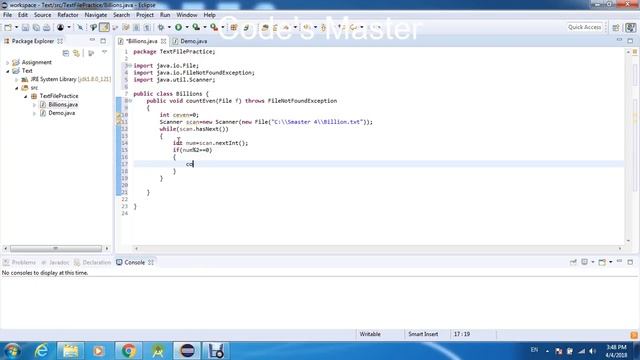Viewport: 640px width, 360px height.
Task: Collapse the Text project tree node
Action: pyautogui.click(x=7, y=71)
